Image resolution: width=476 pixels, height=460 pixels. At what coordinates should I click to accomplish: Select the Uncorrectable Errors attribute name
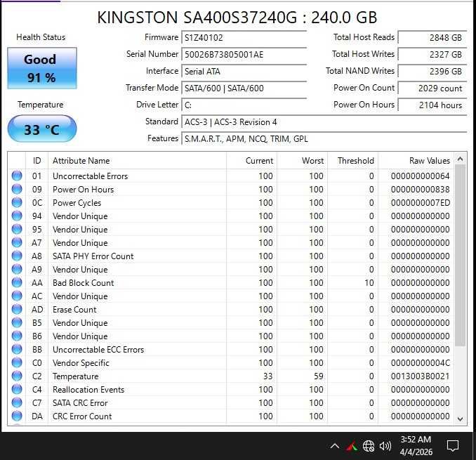click(90, 176)
